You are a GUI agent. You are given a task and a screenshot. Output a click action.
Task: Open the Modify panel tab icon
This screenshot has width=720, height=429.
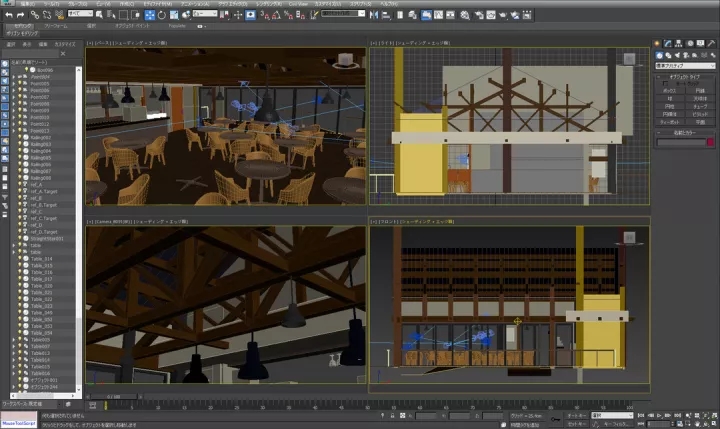coord(667,44)
